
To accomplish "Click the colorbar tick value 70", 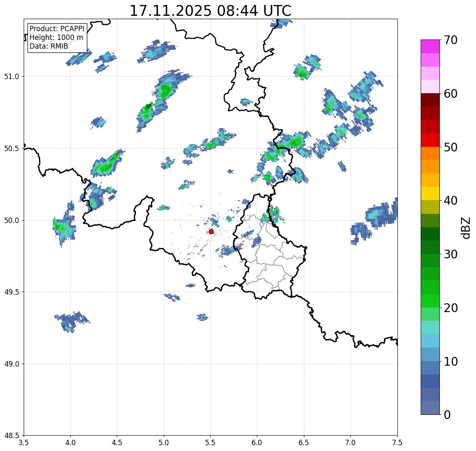I will tap(451, 40).
